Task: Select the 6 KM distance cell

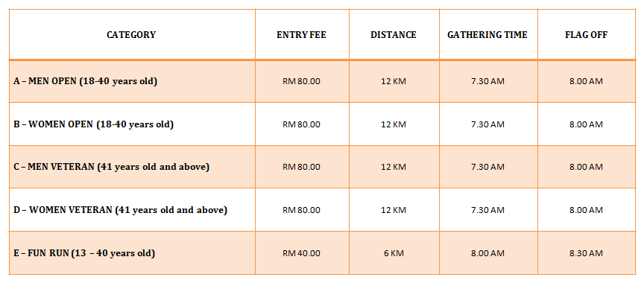Action: (394, 253)
